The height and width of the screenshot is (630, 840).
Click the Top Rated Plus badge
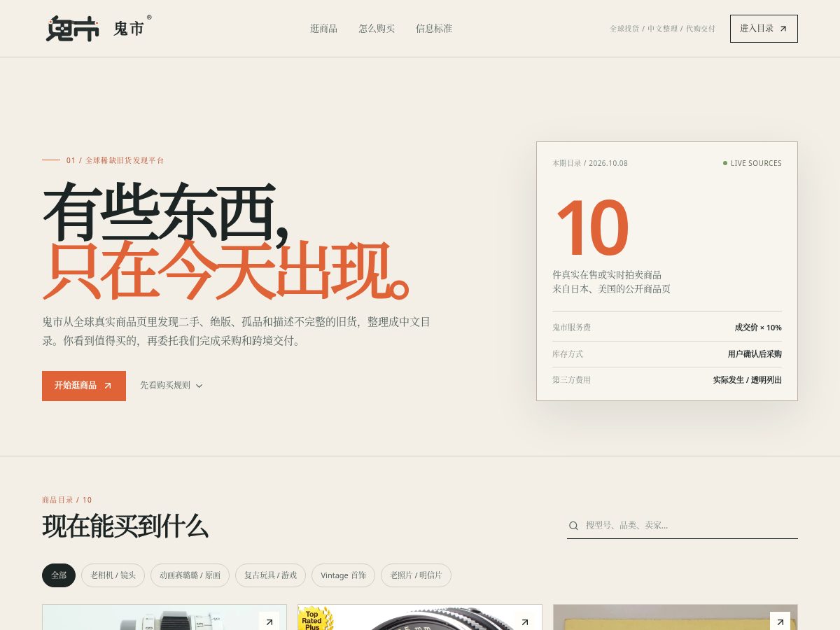point(314,619)
